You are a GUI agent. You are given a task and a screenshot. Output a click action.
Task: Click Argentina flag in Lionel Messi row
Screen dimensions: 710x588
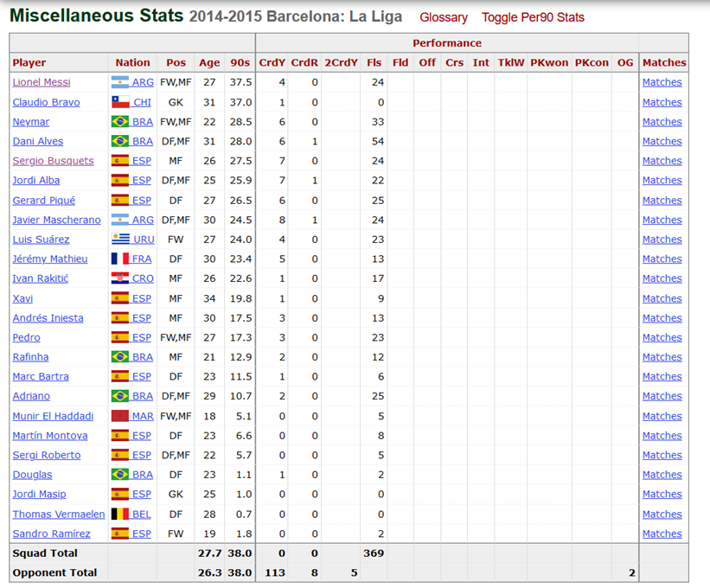120,82
